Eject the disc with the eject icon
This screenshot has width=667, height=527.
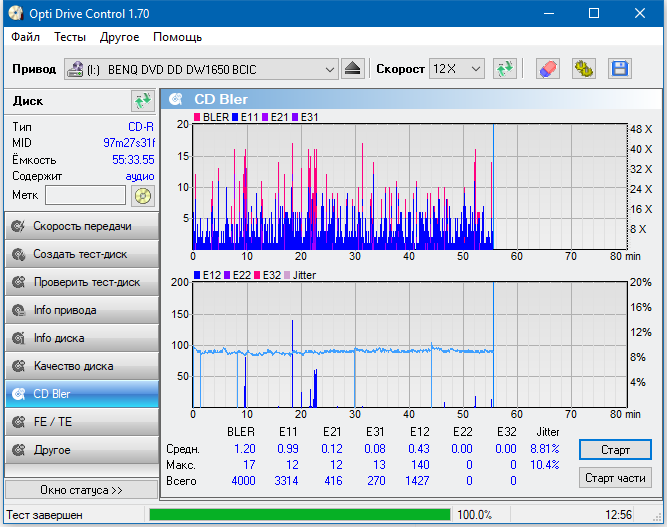point(353,69)
